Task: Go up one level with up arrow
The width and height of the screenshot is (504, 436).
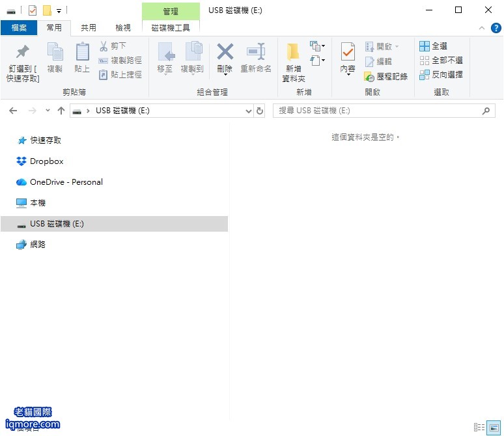Action: point(61,111)
